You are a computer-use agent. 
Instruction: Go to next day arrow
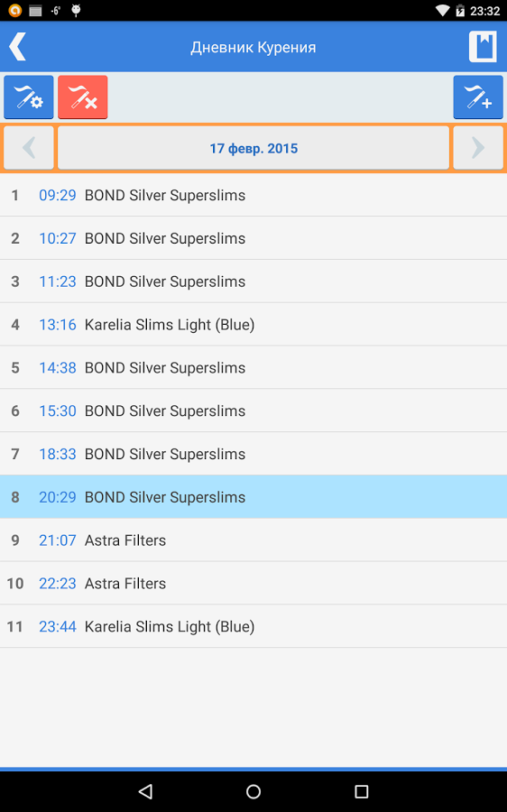(478, 148)
